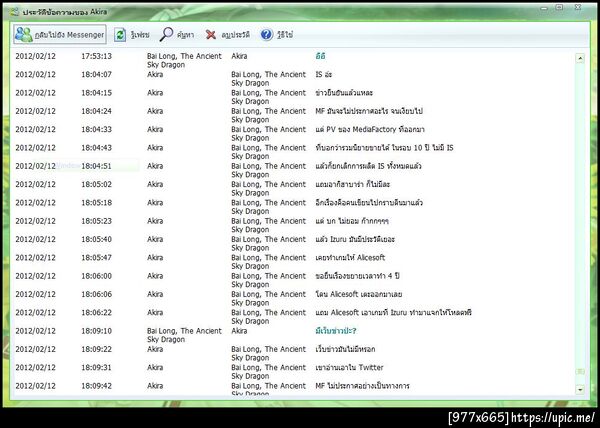This screenshot has width=600, height=428.
Task: Maximize the Akira history window
Action: pyautogui.click(x=559, y=7)
